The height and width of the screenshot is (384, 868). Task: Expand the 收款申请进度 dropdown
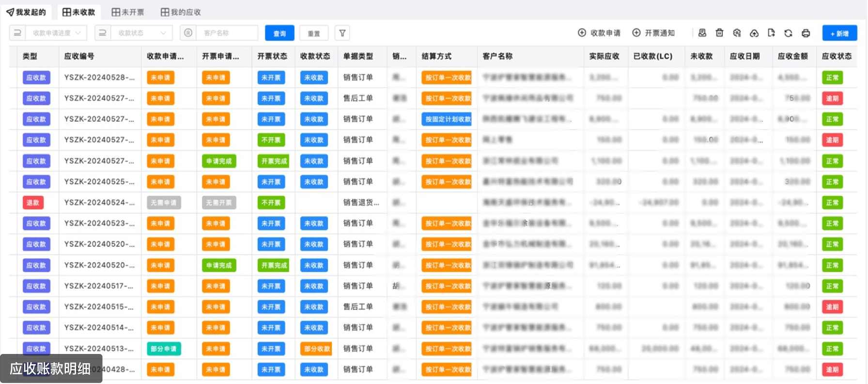point(56,33)
